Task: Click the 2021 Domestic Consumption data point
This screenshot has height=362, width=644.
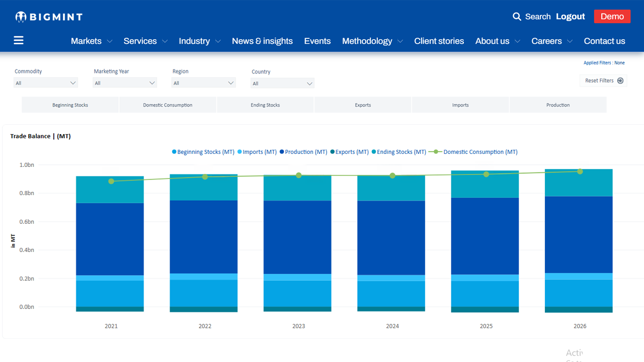Action: pyautogui.click(x=111, y=181)
